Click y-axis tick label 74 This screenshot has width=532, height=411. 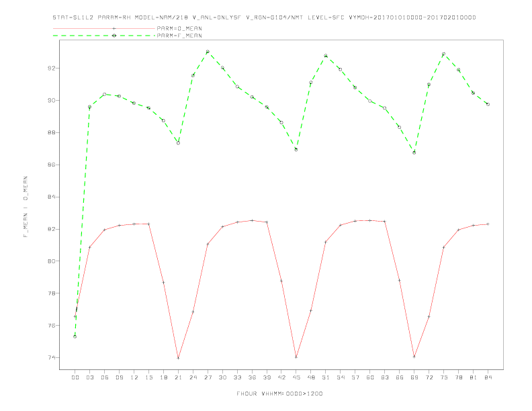pyautogui.click(x=52, y=358)
